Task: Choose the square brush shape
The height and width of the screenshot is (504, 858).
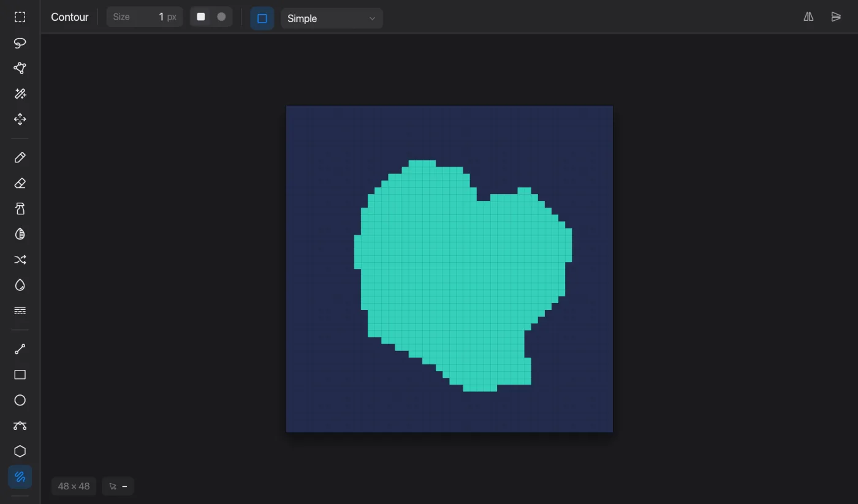Action: [x=201, y=17]
